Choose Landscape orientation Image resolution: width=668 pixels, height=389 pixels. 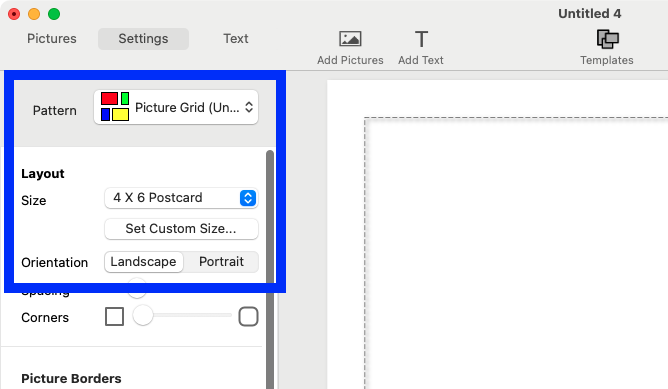144,262
